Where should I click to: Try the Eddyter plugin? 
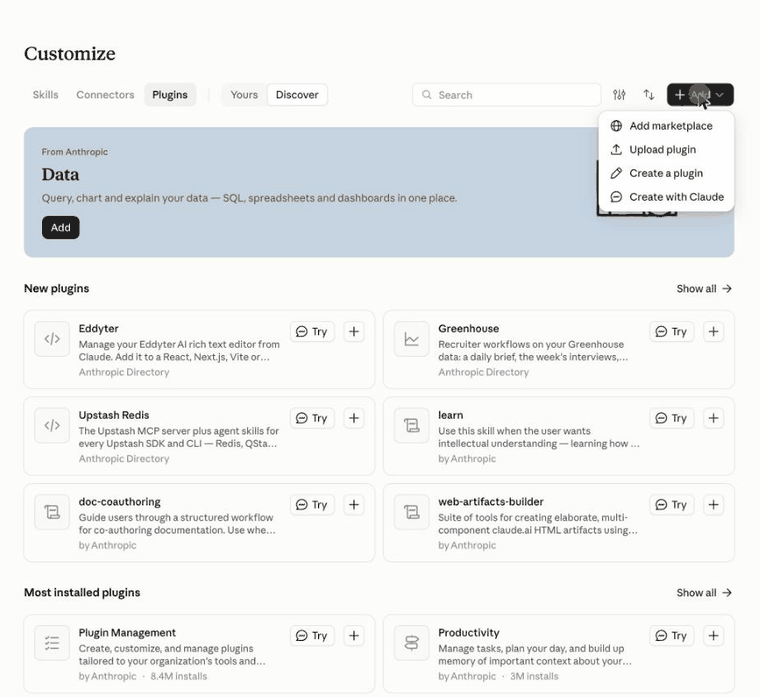click(312, 332)
